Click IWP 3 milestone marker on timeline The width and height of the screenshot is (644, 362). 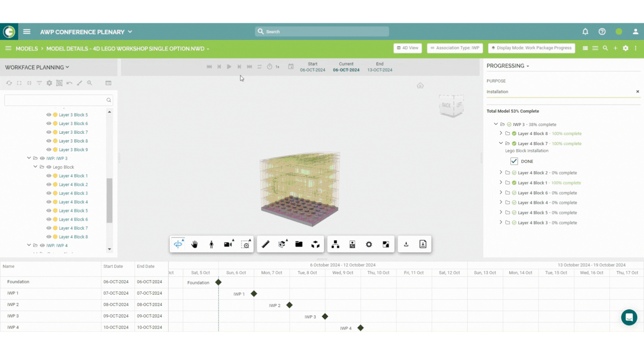coord(325,316)
